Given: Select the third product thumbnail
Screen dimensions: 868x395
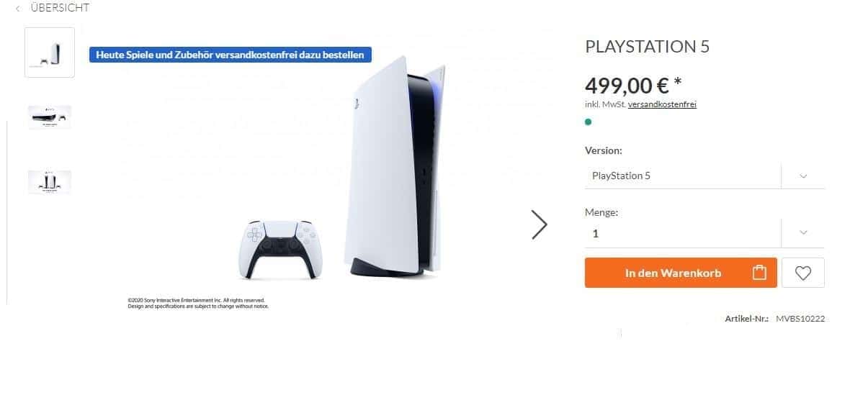Looking at the screenshot, I should coord(50,182).
